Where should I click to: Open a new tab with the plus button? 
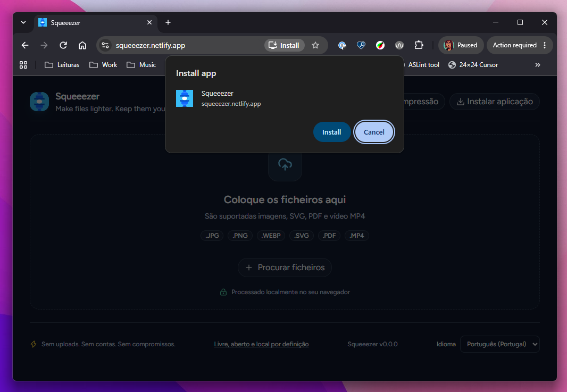click(168, 22)
